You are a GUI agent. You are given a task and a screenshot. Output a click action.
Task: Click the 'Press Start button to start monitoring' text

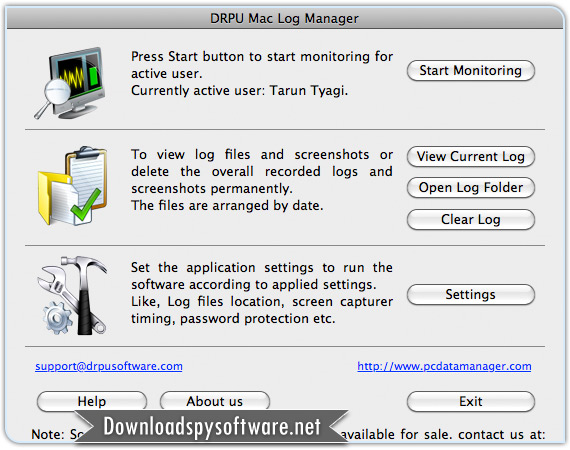[x=250, y=57]
